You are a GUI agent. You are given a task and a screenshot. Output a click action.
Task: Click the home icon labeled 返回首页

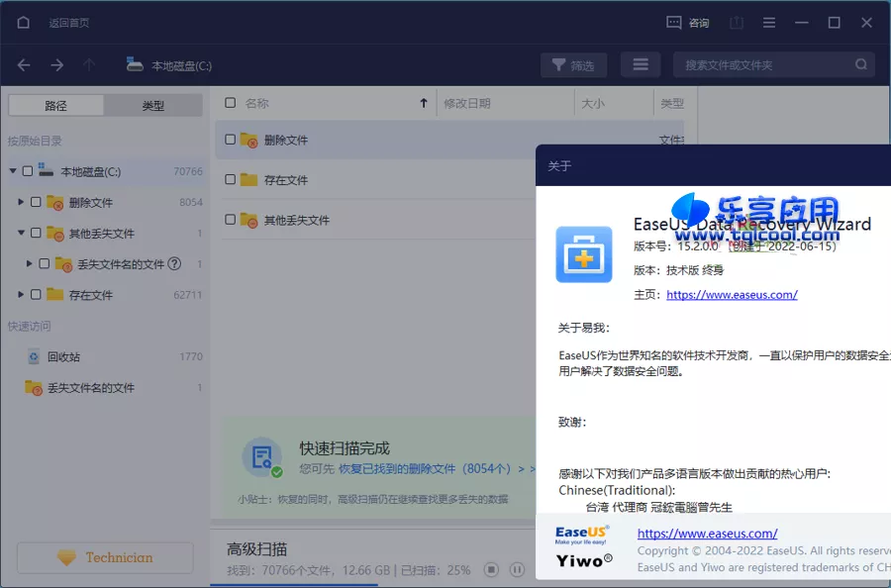coord(24,23)
